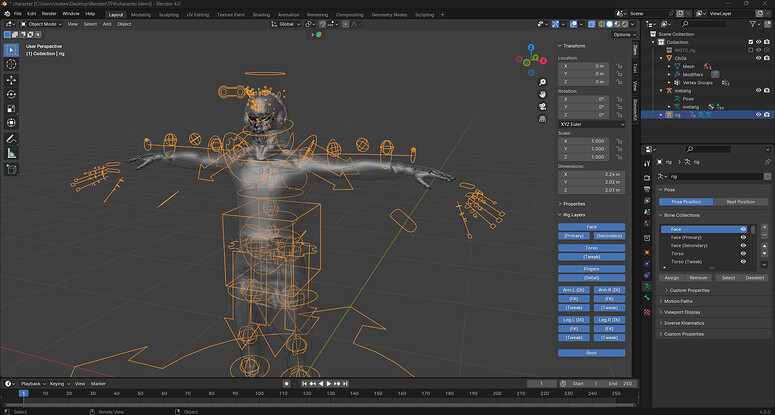Image resolution: width=775 pixels, height=415 pixels.
Task: Toggle the camera view icon
Action: (x=543, y=107)
